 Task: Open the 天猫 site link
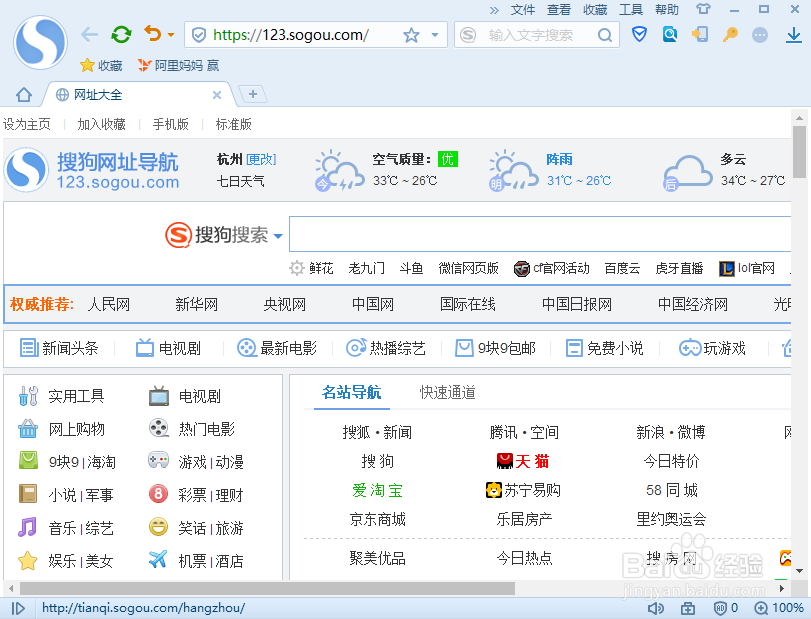[523, 461]
